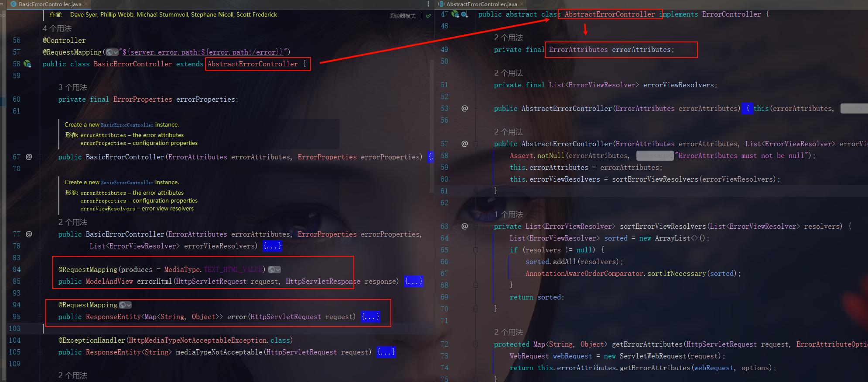Click the implemented-by gutter icon on line 47
Image resolution: width=868 pixels, height=382 pixels.
(465, 14)
